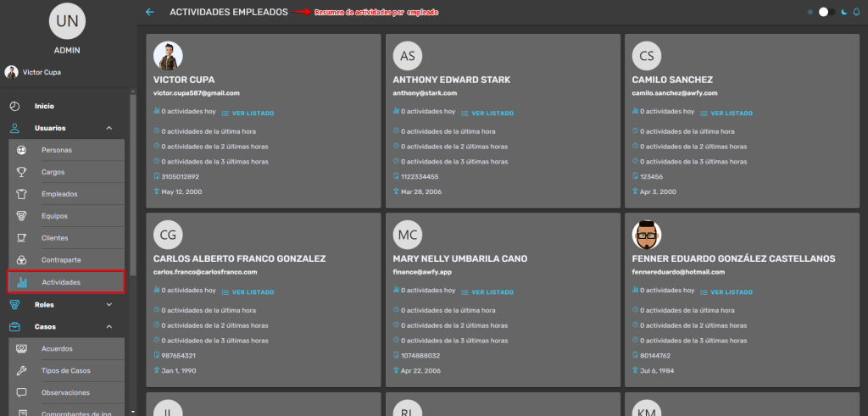Image resolution: width=868 pixels, height=416 pixels.
Task: Click the Clientes cup icon
Action: coord(21,238)
